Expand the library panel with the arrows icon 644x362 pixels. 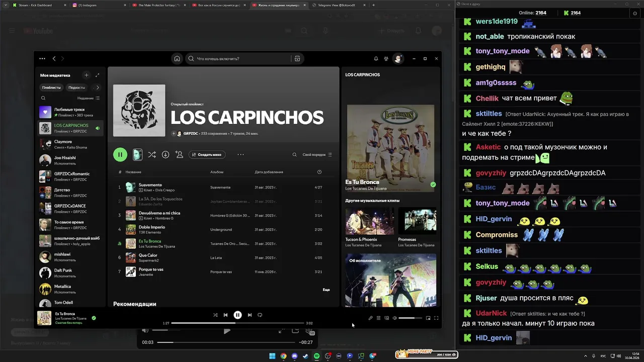(x=98, y=75)
